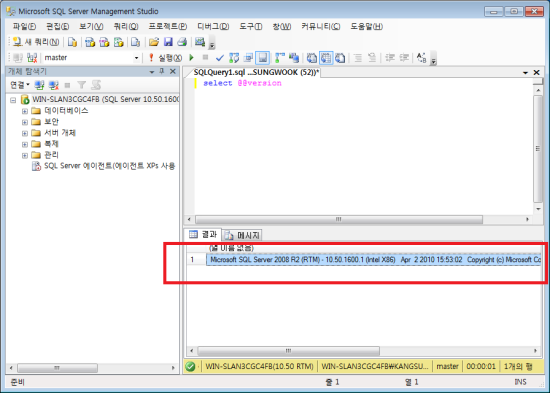Expand the 복제 folder
This screenshot has width=550, height=393.
pos(25,144)
